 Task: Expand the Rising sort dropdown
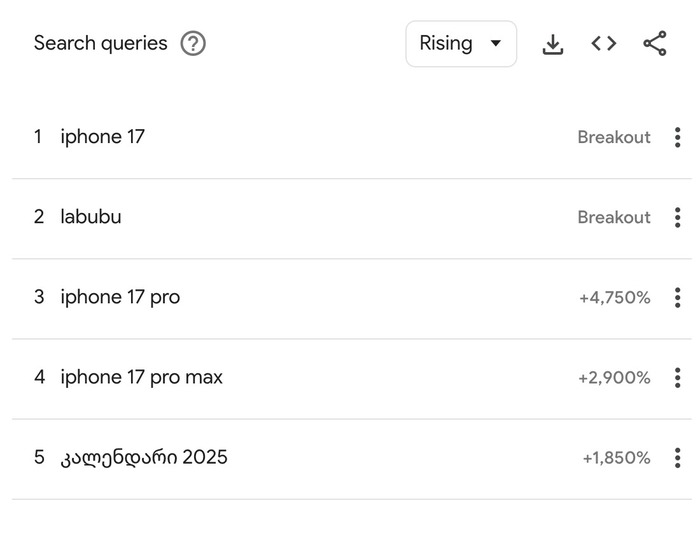(x=461, y=44)
